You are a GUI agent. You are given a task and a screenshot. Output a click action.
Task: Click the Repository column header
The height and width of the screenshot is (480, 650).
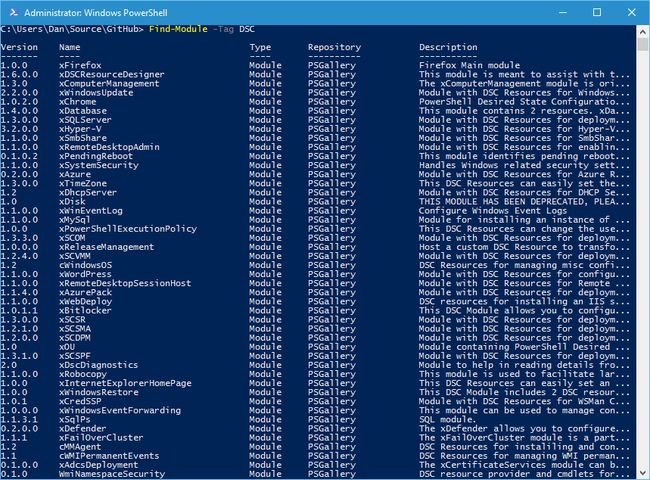(335, 47)
